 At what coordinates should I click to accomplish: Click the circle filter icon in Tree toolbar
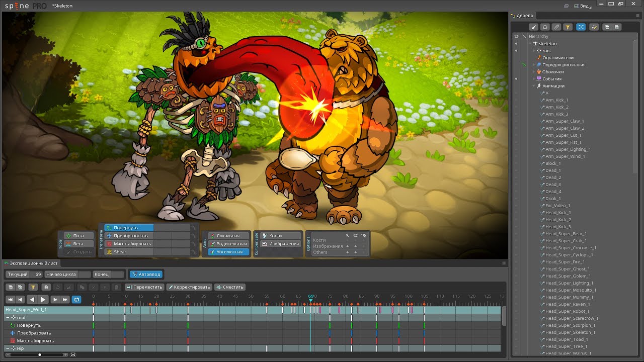point(545,27)
